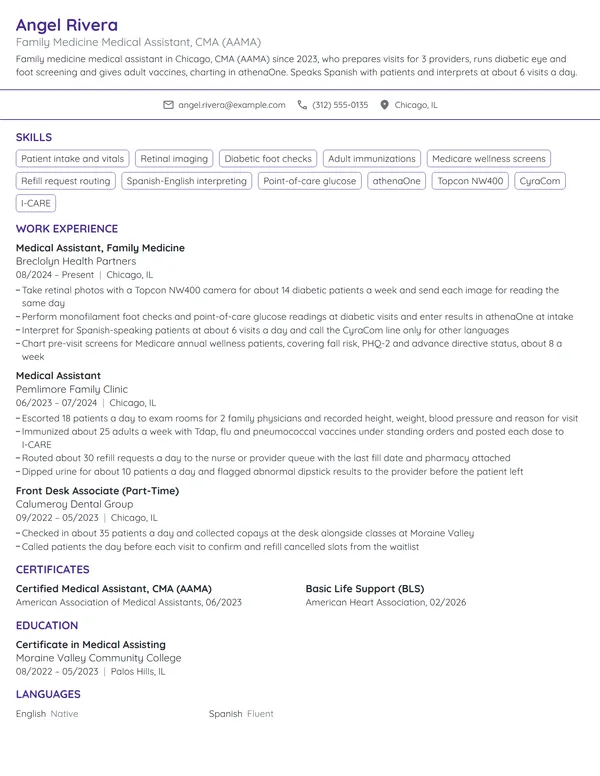
Task: Select the Retinal imaging skill tag
Action: 174,158
